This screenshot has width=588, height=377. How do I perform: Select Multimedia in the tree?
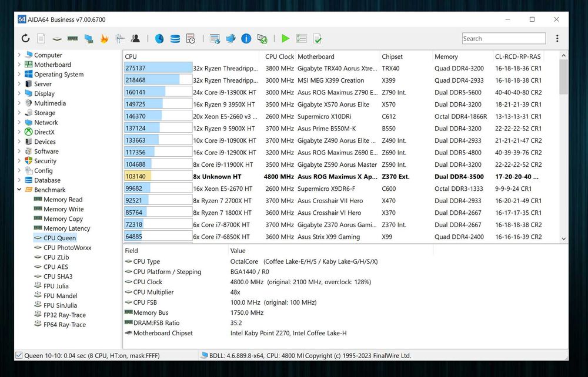pos(50,103)
